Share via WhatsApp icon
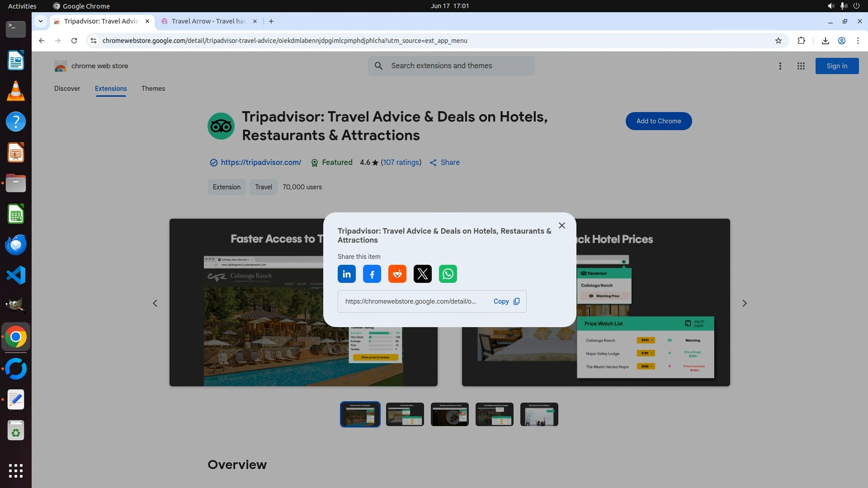The height and width of the screenshot is (488, 868). (x=448, y=274)
